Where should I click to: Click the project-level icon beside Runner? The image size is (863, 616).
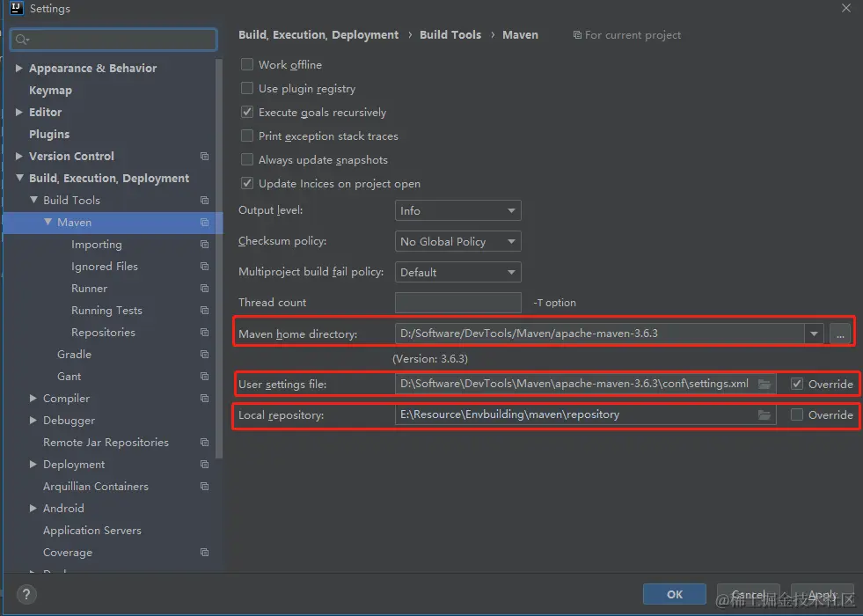coord(205,289)
